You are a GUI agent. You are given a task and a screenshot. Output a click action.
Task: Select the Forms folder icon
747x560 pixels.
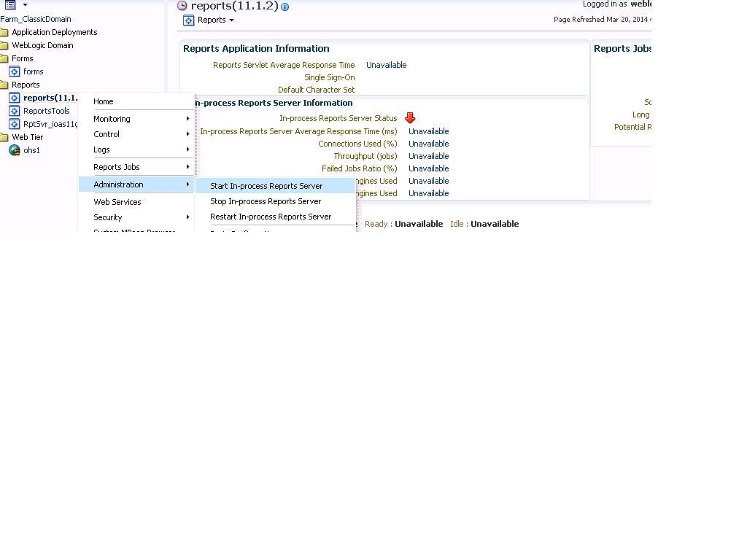pos(4,58)
